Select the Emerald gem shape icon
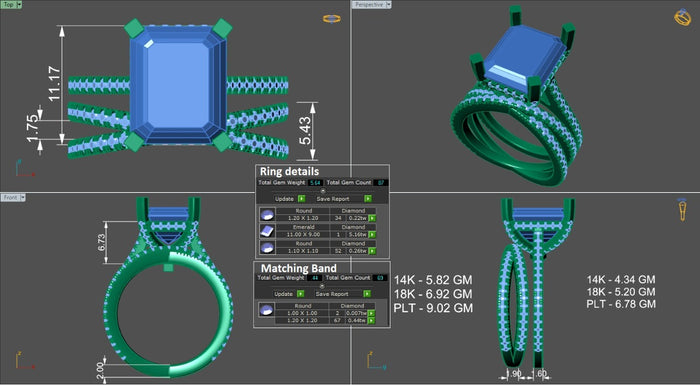This screenshot has width=700, height=385. coord(267,231)
